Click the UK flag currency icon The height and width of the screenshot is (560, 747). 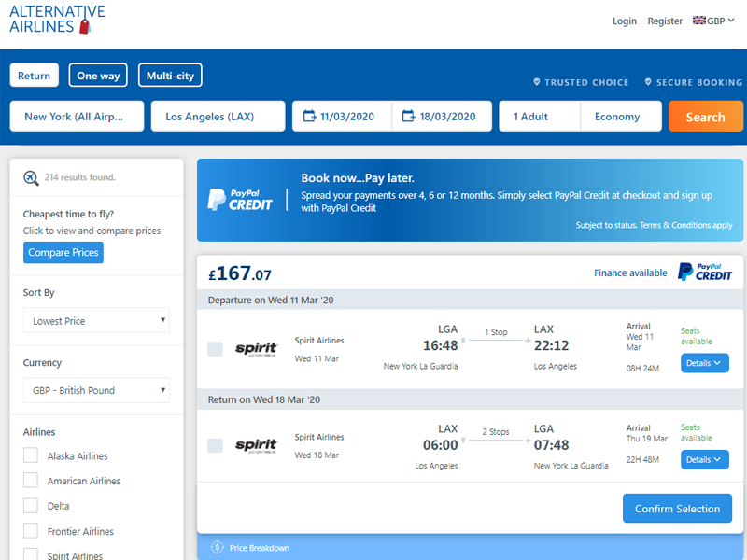pos(698,21)
